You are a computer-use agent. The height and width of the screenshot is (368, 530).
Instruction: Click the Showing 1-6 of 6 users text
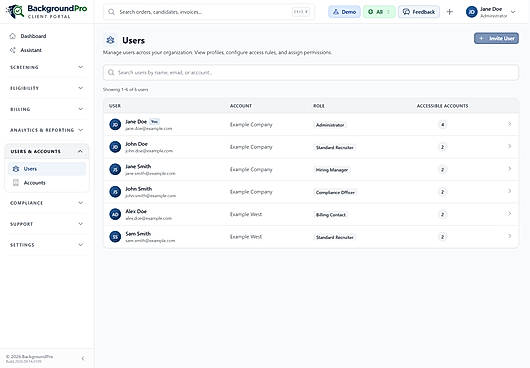[x=125, y=90]
